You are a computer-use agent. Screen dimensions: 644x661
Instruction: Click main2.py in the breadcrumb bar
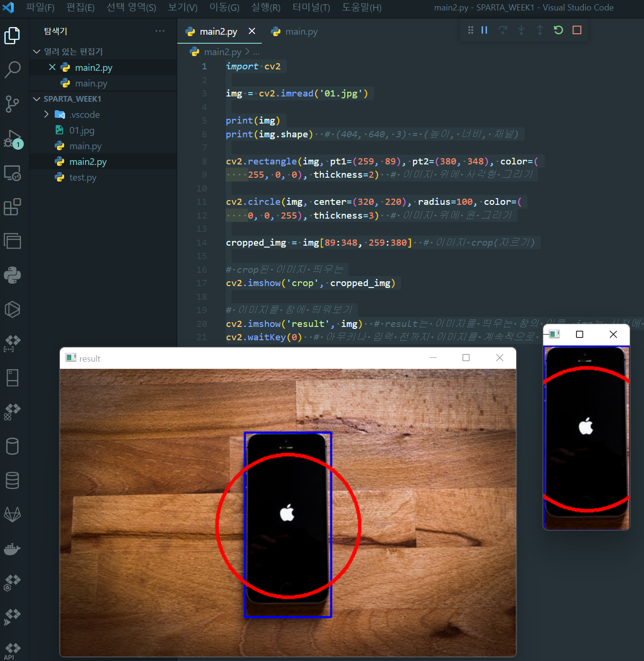coord(222,52)
